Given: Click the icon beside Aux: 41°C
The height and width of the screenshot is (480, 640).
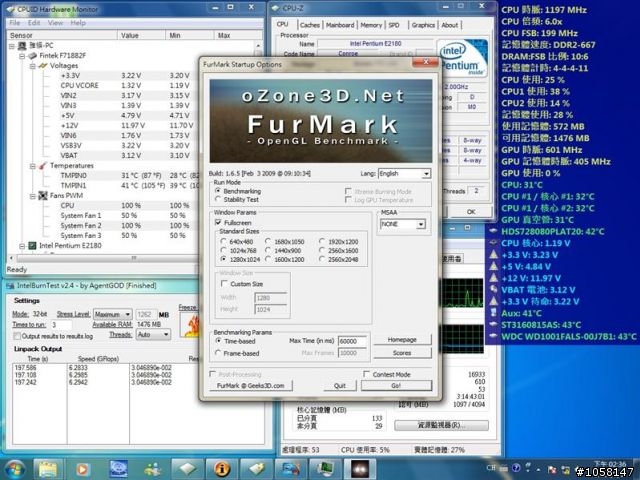Looking at the screenshot, I should tap(493, 313).
